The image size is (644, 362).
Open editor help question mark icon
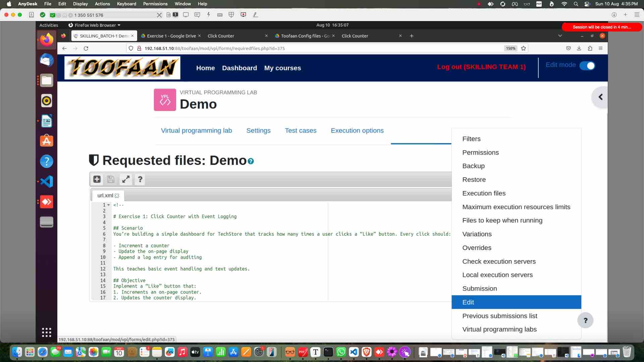click(140, 179)
